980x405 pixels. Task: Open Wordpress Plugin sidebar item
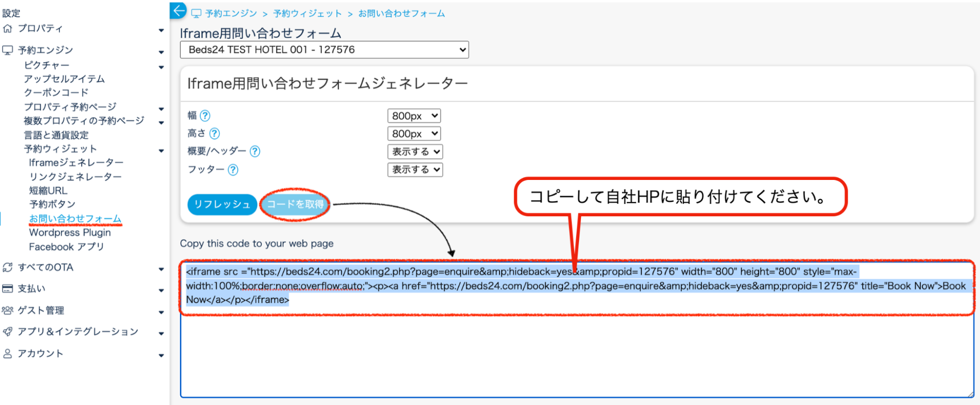pos(70,232)
